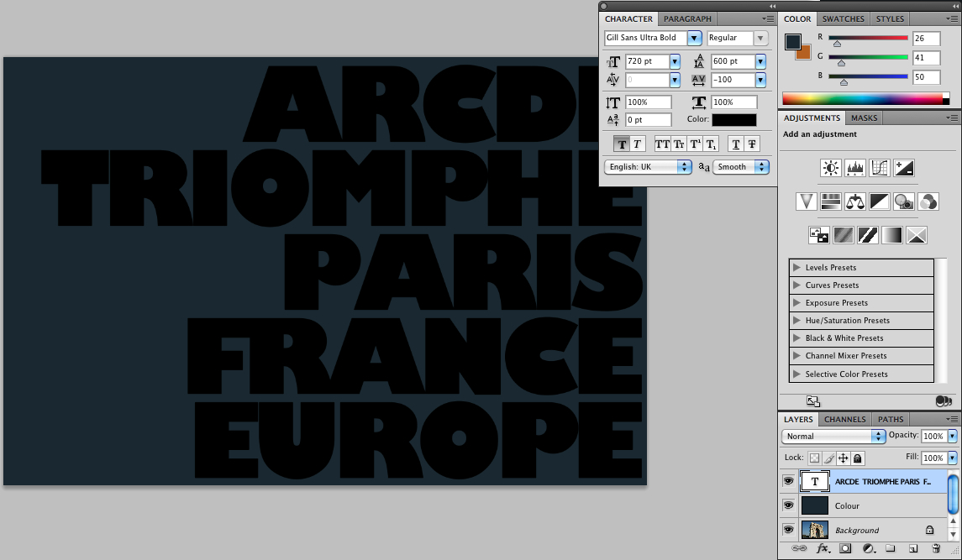The width and height of the screenshot is (962, 560).
Task: Switch to the Masks tab
Action: pos(864,118)
